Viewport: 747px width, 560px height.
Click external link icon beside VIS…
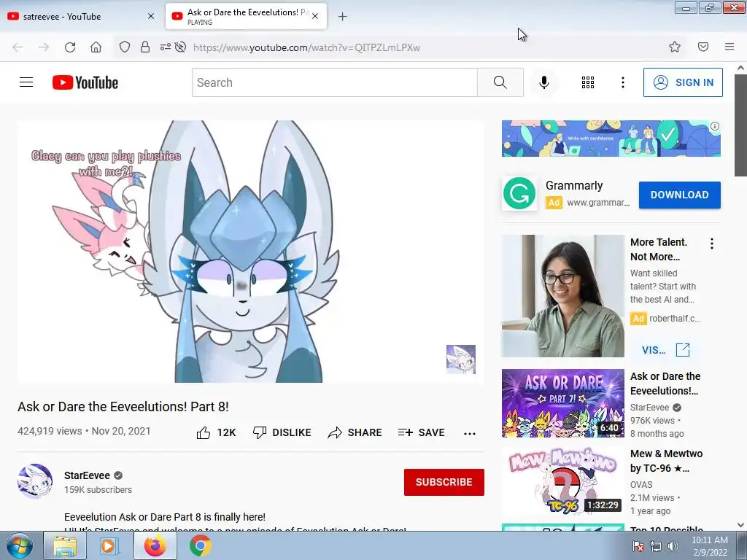[x=683, y=349]
